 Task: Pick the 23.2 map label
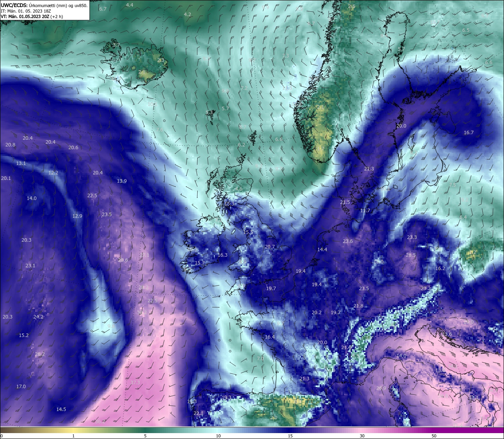426,289
